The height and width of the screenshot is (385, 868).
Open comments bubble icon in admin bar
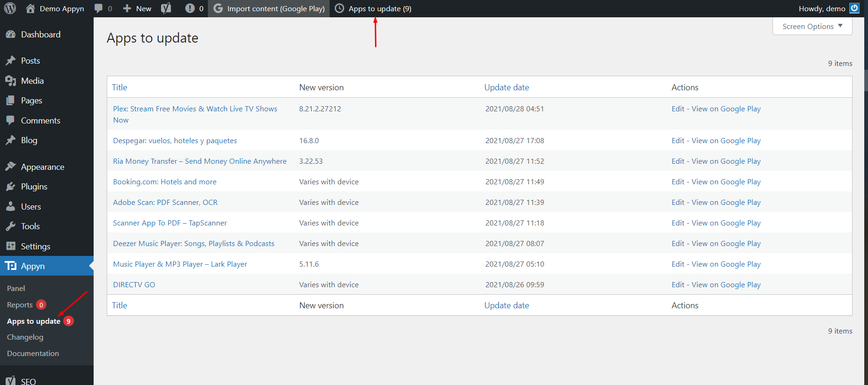coord(98,8)
